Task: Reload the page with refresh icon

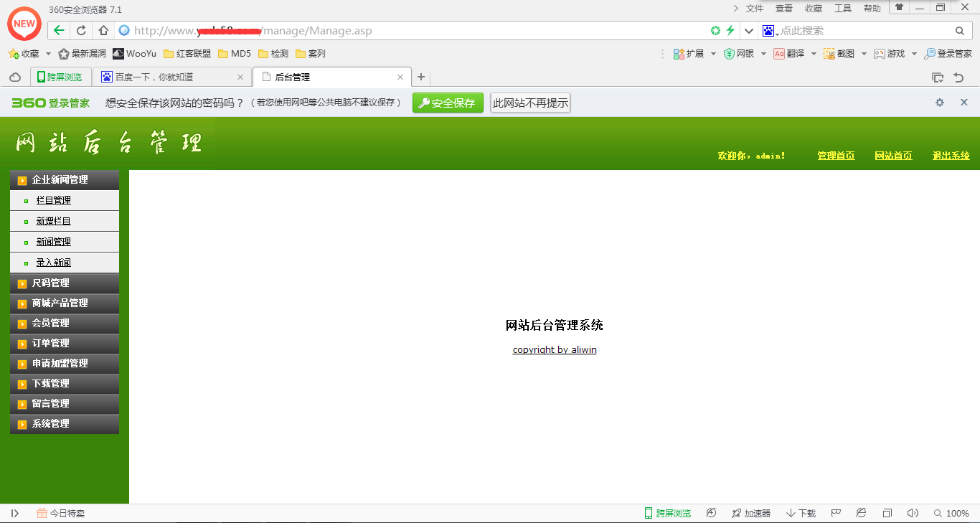Action: 81,30
